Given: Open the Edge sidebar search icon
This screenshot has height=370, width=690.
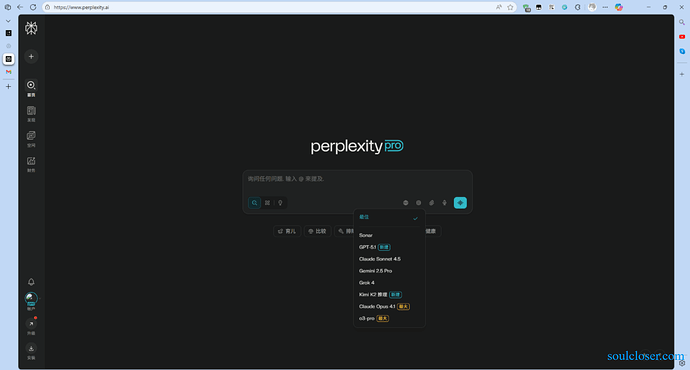Looking at the screenshot, I should (x=682, y=22).
